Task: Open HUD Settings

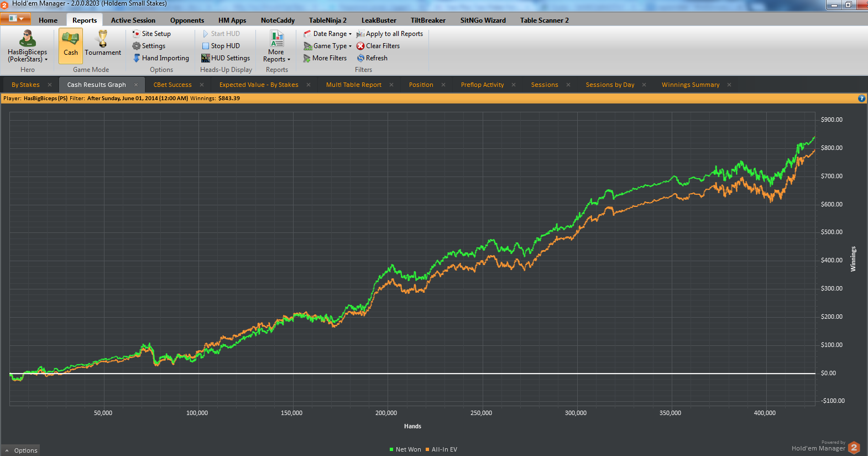Action: click(226, 58)
